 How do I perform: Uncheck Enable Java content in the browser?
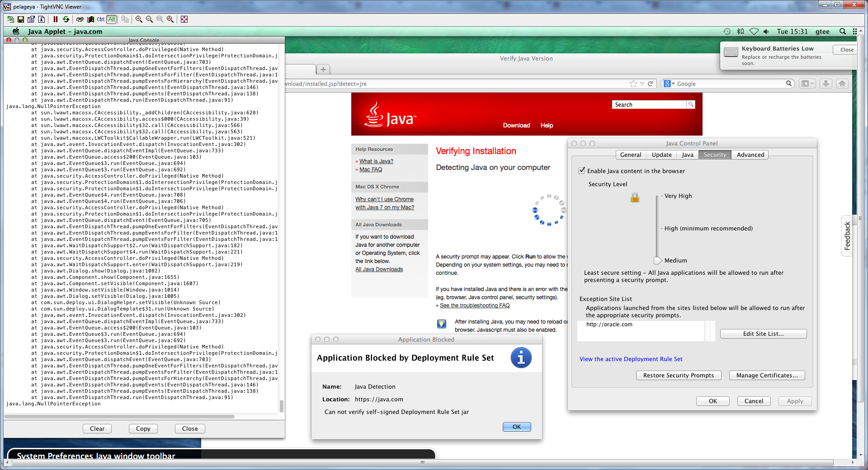coord(582,171)
